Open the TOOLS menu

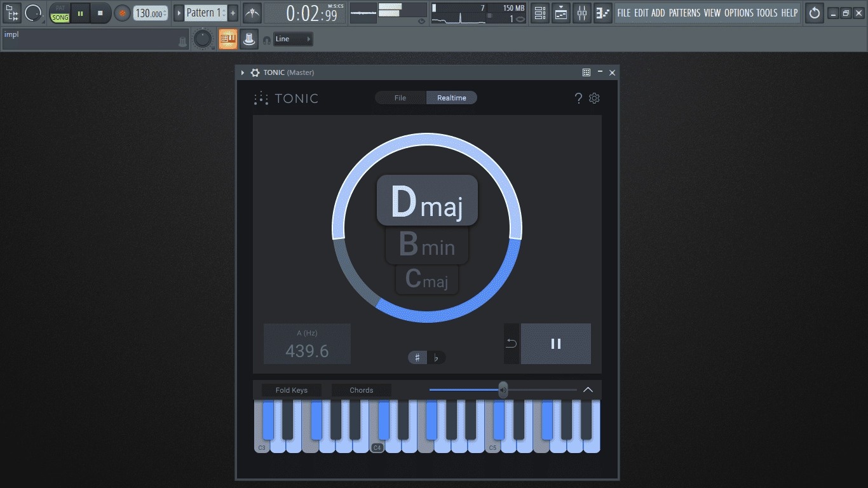pos(767,13)
